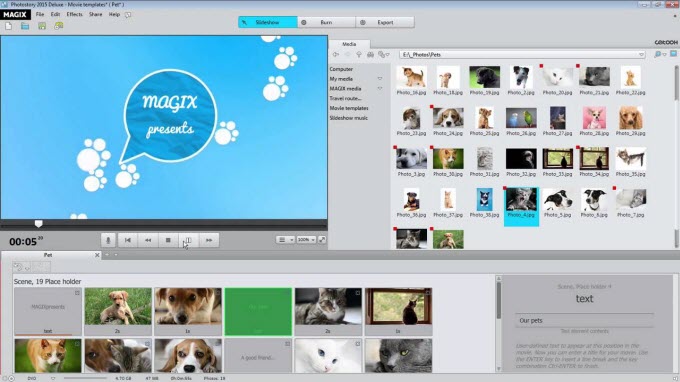This screenshot has height=382, width=680.
Task: Expand the My media section arrow
Action: pos(380,79)
